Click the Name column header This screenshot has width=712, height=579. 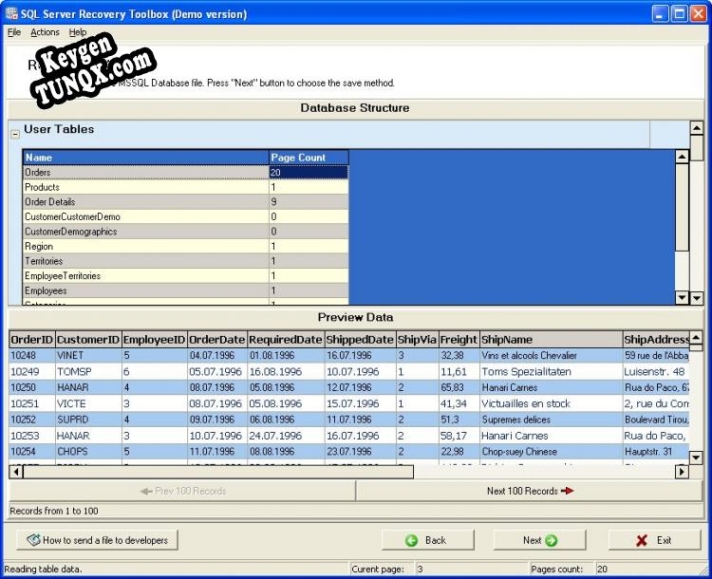146,158
